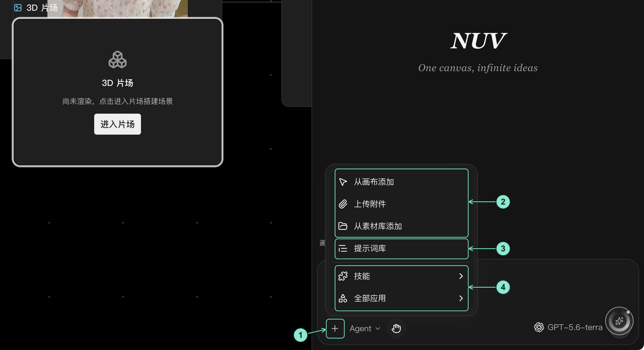Viewport: 644px width, 350px height.
Task: Click the 3D 片场 heading inside the card
Action: [x=117, y=83]
